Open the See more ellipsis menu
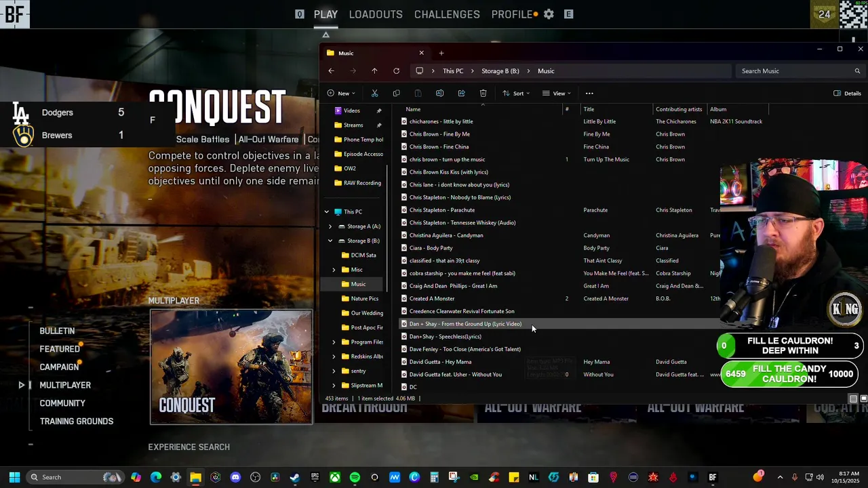The height and width of the screenshot is (488, 868). tap(589, 94)
